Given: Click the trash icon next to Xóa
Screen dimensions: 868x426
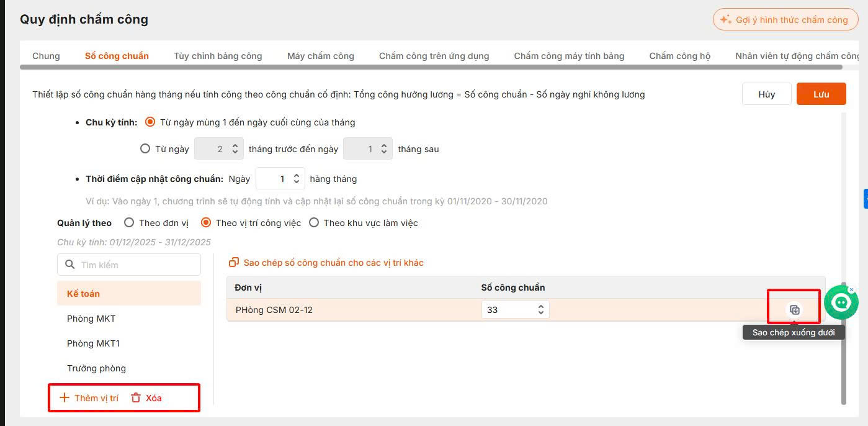Looking at the screenshot, I should (136, 398).
